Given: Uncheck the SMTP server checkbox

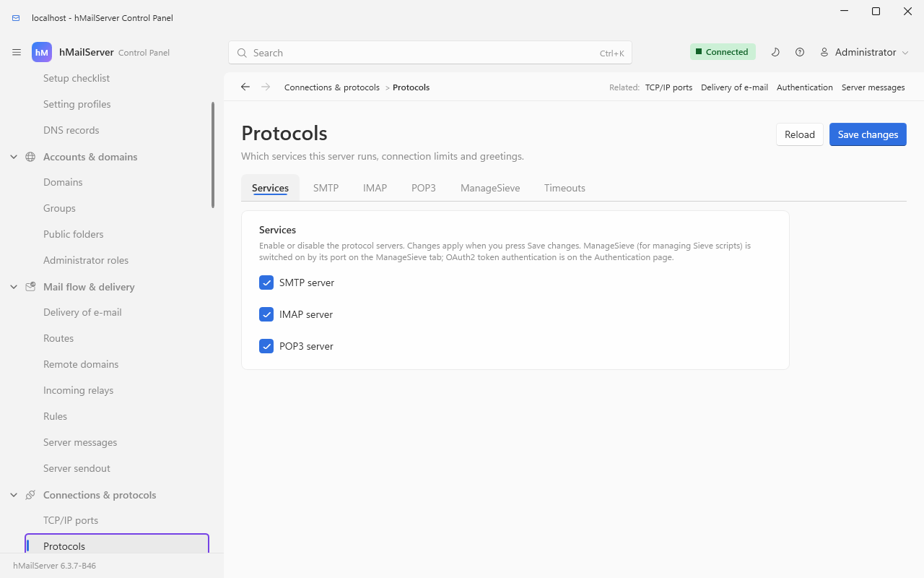Looking at the screenshot, I should pos(266,282).
